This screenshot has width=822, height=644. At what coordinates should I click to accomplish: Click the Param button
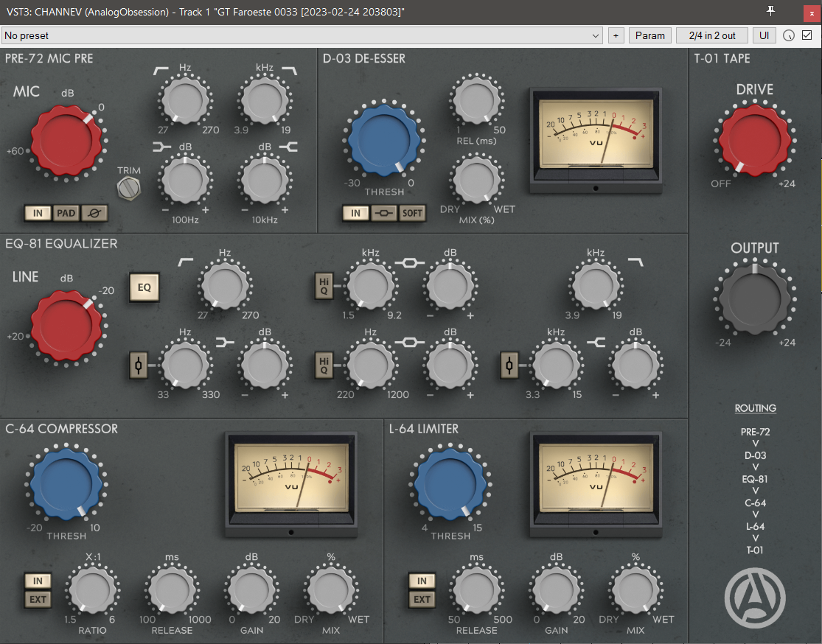click(x=649, y=35)
